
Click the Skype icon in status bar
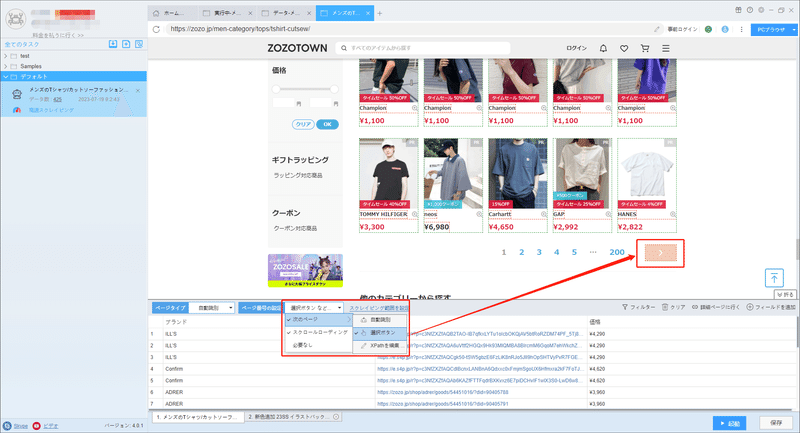[7, 426]
